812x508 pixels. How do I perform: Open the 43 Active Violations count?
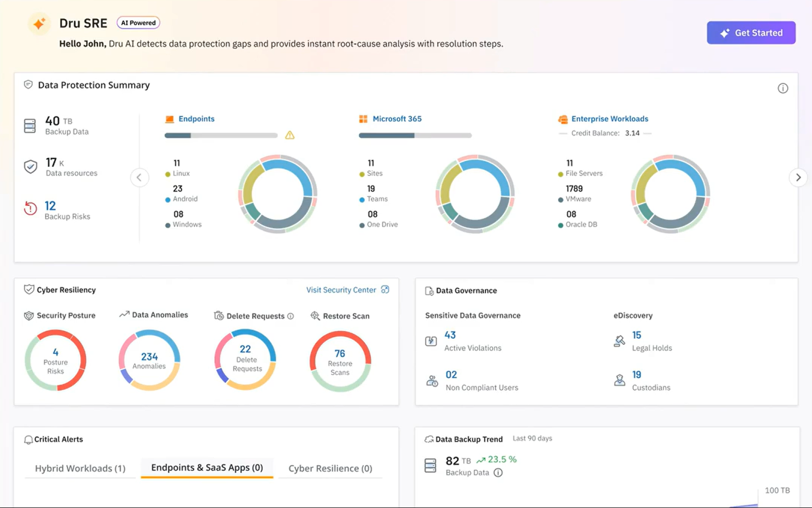pyautogui.click(x=450, y=335)
